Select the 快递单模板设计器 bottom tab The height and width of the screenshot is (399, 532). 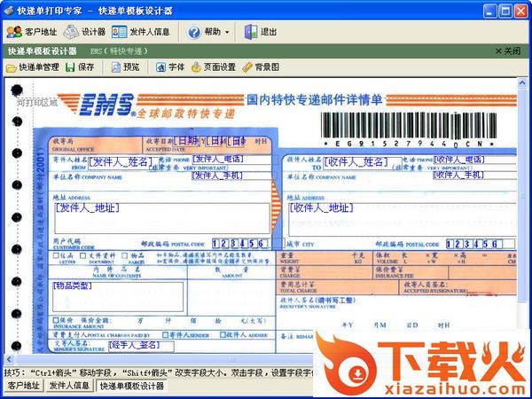[x=132, y=386]
